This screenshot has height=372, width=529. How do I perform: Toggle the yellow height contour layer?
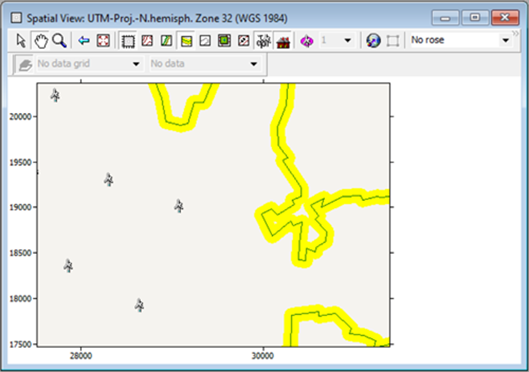(x=186, y=41)
